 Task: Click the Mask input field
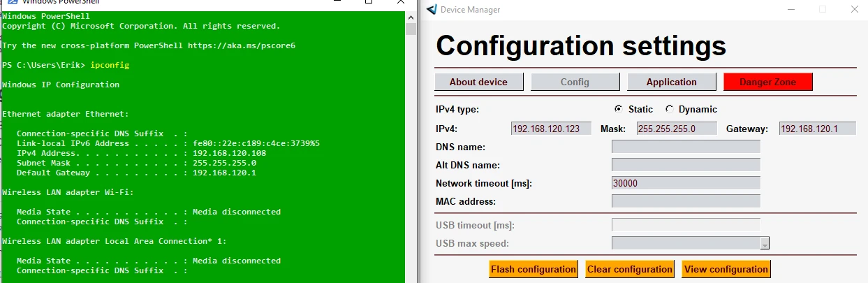coord(676,129)
